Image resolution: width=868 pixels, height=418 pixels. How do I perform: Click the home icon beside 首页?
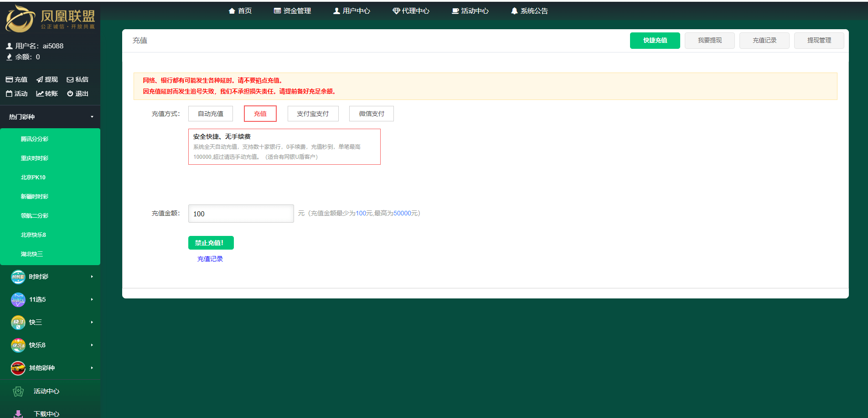pyautogui.click(x=232, y=11)
